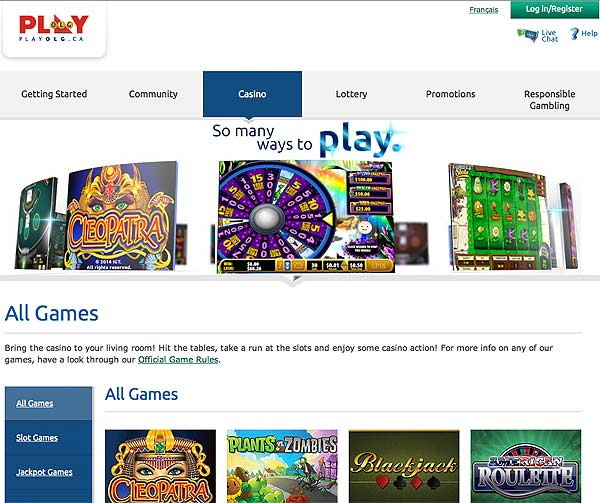Open the Plants vs Zombies game tile
600x503 pixels.
[282, 466]
